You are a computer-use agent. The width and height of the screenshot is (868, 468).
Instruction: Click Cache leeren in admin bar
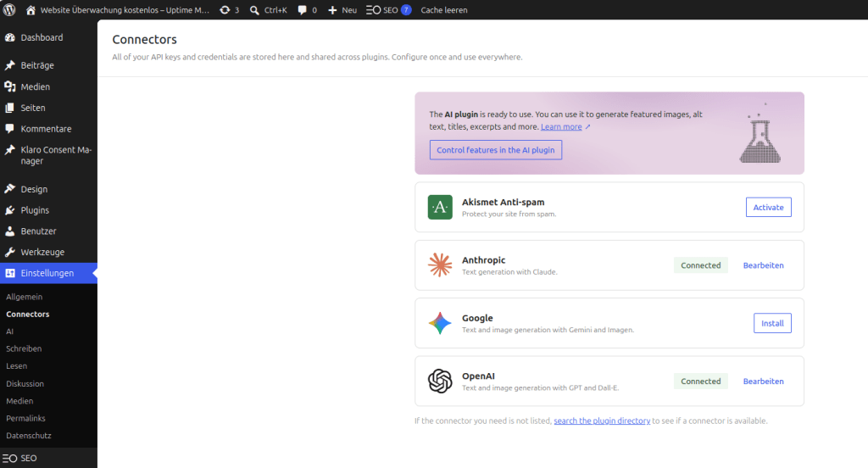coord(444,10)
